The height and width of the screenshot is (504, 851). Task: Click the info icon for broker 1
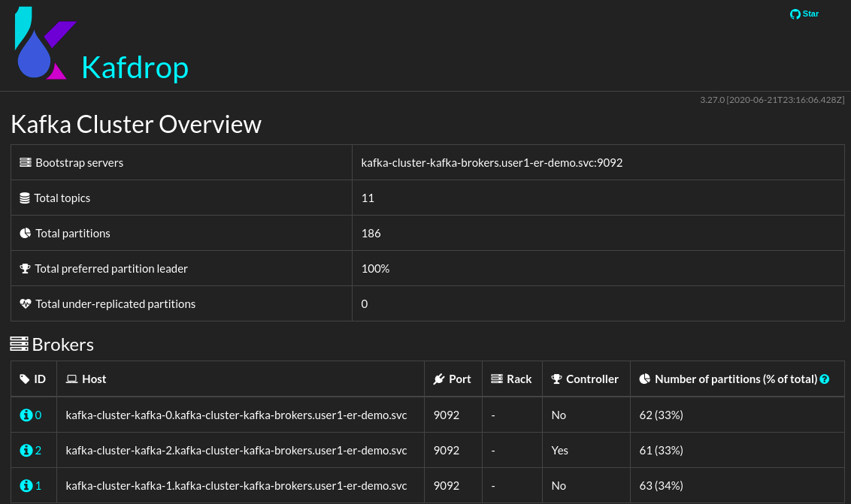pyautogui.click(x=26, y=485)
